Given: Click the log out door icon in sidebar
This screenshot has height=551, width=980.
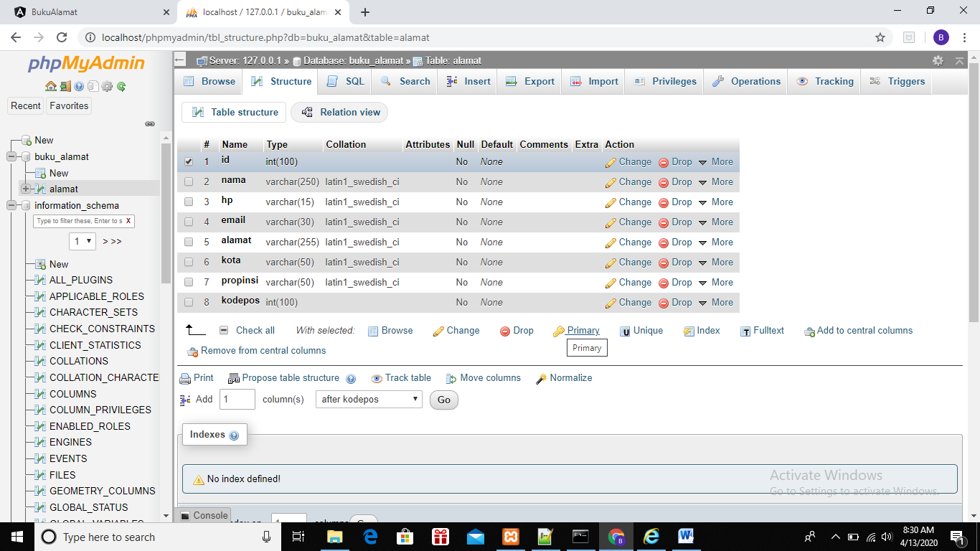Looking at the screenshot, I should tap(65, 87).
